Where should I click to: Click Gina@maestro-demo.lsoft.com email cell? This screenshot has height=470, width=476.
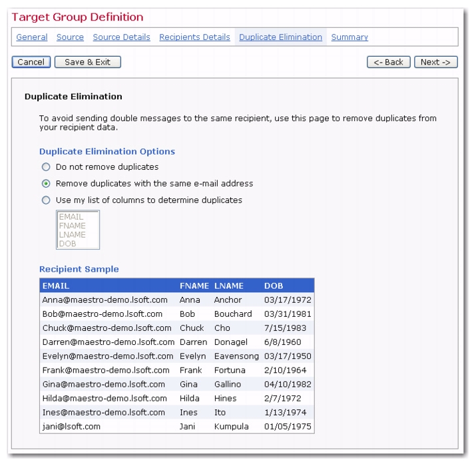pyautogui.click(x=103, y=384)
